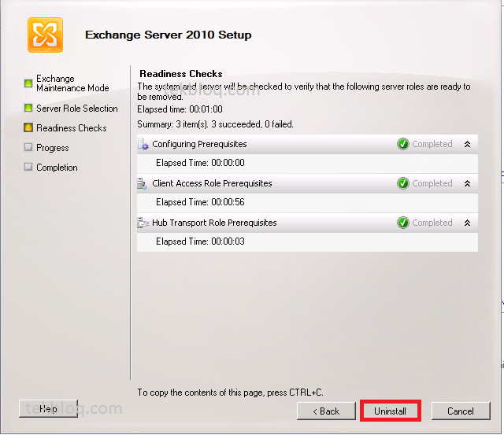The image size is (504, 435).
Task: Click 'Elapsed Time: 00:00:00' text
Action: 200,163
